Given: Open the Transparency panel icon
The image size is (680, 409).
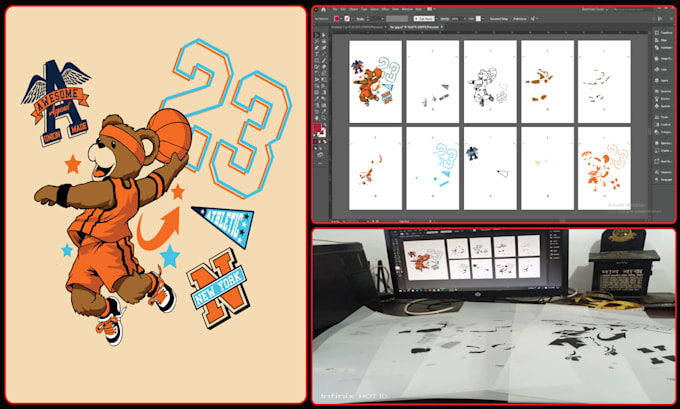Looking at the screenshot, I should (657, 132).
